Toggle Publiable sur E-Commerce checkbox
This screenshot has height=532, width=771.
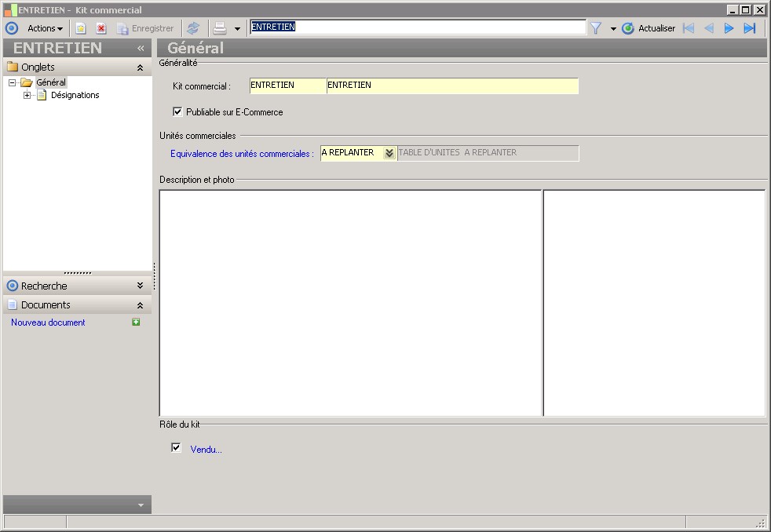177,111
